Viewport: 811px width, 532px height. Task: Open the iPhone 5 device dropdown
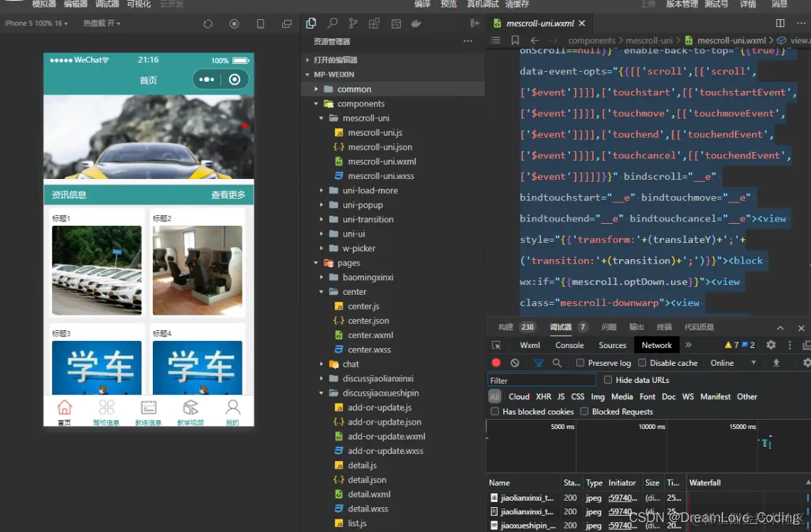coord(36,23)
